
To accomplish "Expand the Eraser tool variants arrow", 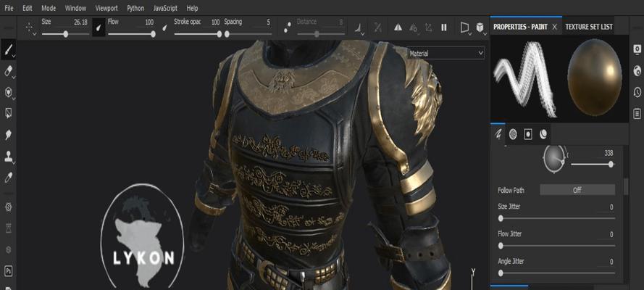I will [x=14, y=77].
